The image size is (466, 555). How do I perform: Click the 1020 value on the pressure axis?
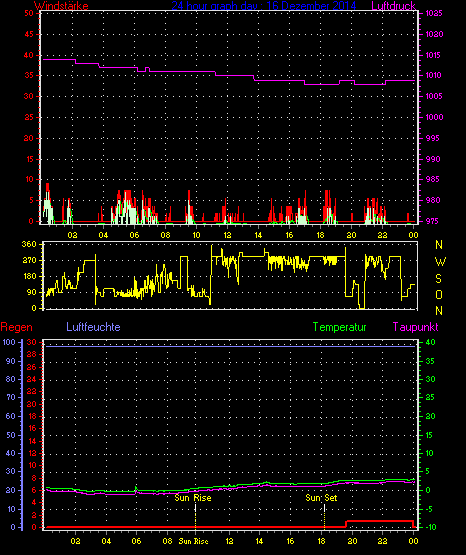(434, 34)
